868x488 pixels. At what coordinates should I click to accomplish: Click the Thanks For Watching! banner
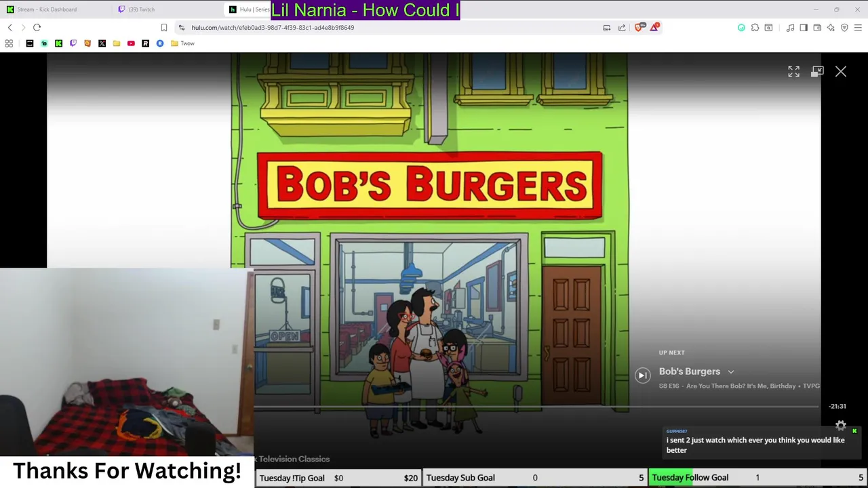coord(127,471)
